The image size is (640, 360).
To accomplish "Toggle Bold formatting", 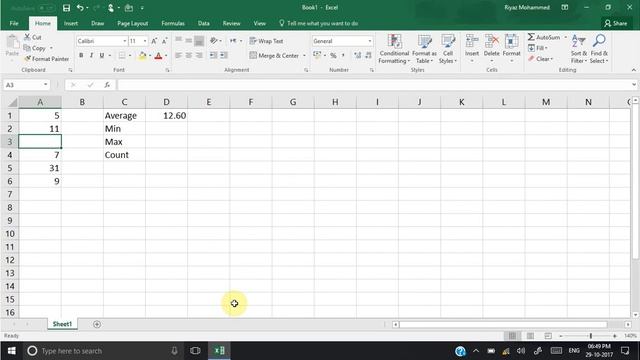I will tap(81, 55).
